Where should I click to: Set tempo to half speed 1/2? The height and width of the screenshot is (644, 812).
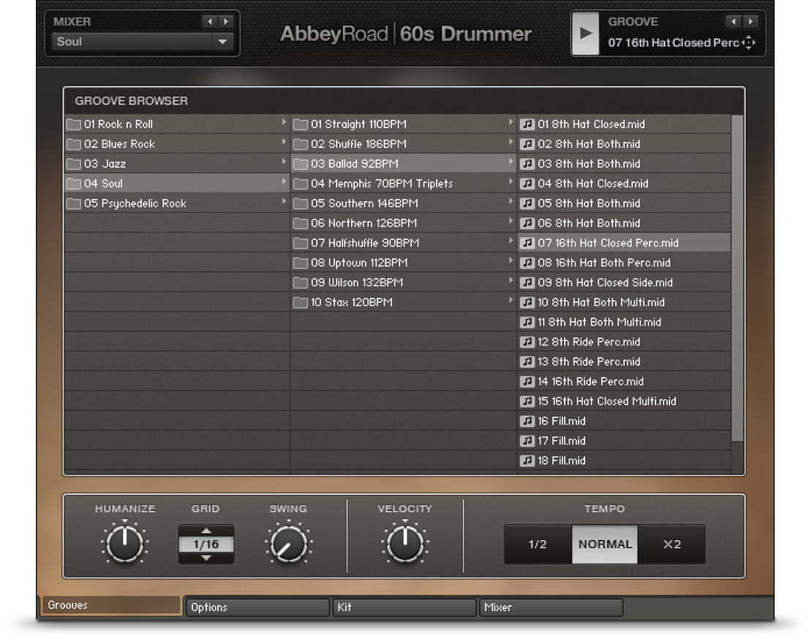click(538, 544)
